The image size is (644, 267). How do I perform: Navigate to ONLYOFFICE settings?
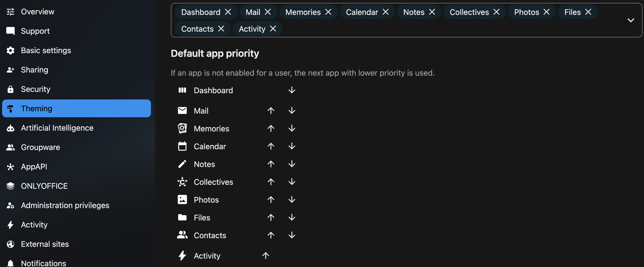(44, 186)
